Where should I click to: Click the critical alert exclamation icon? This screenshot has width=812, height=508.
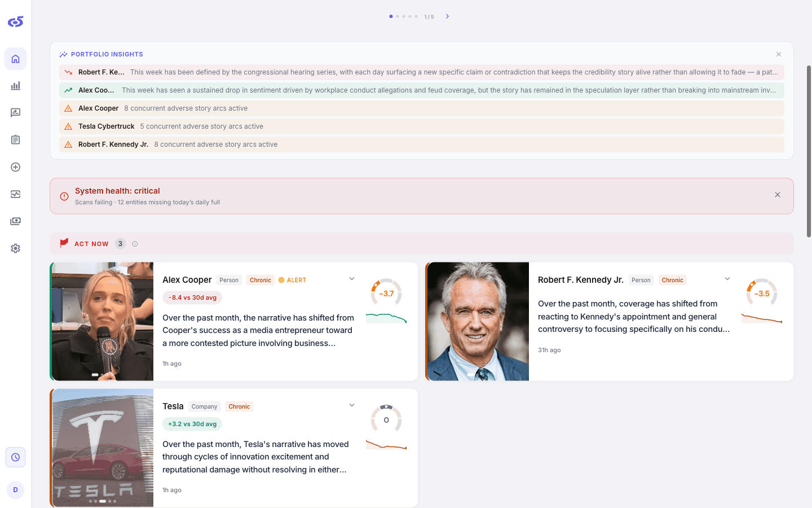pos(64,196)
